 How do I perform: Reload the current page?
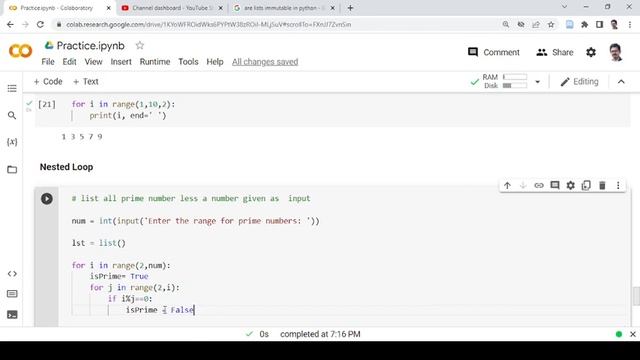point(40,24)
